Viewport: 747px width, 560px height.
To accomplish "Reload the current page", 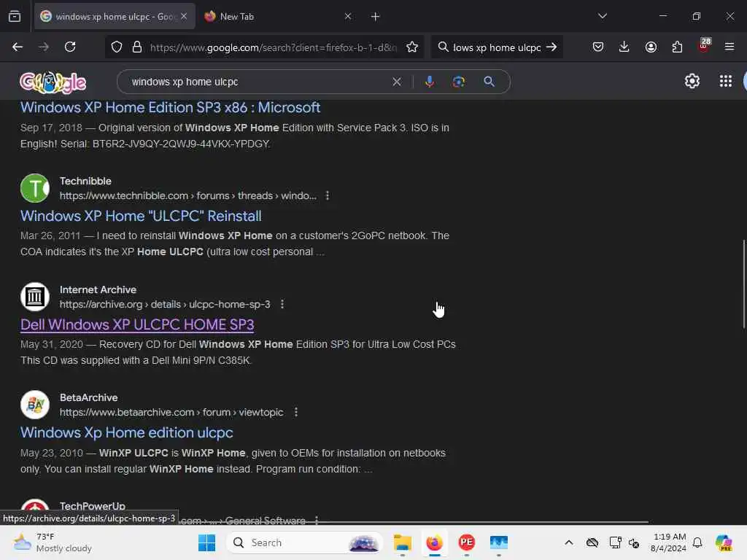I will (70, 47).
